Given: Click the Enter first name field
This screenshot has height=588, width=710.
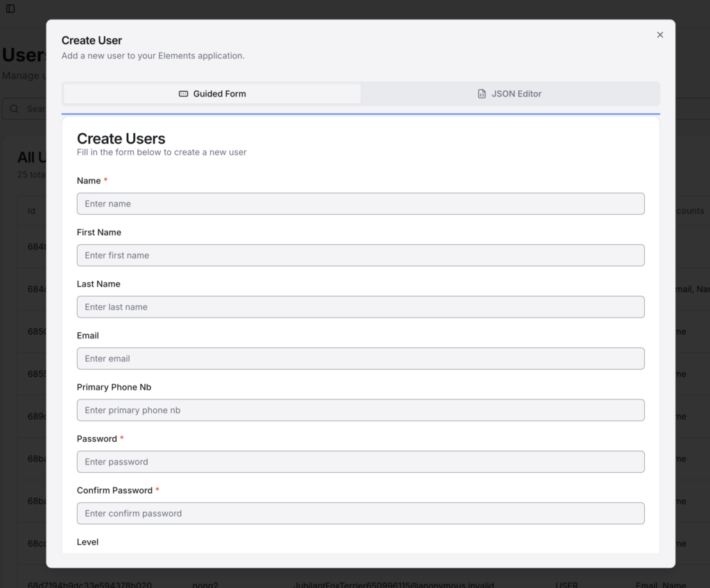Looking at the screenshot, I should tap(361, 255).
